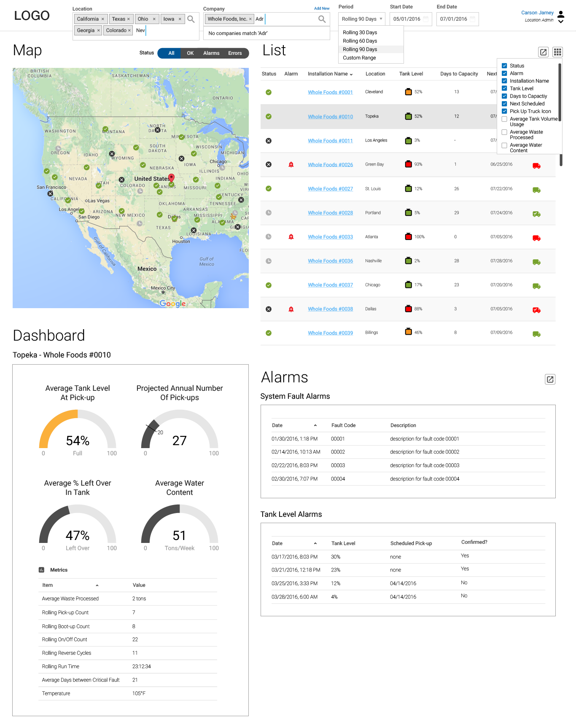Check the Average Water Content checkbox
The image size is (576, 728).
(504, 145)
